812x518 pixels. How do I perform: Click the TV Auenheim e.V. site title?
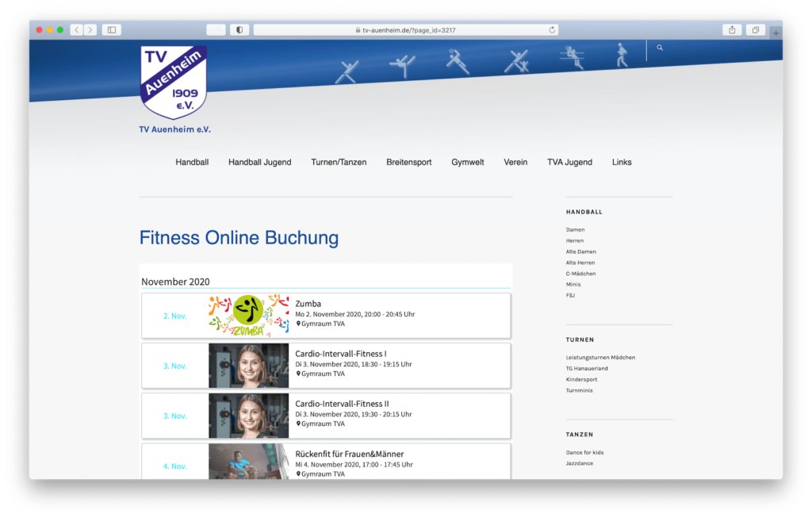(x=175, y=129)
